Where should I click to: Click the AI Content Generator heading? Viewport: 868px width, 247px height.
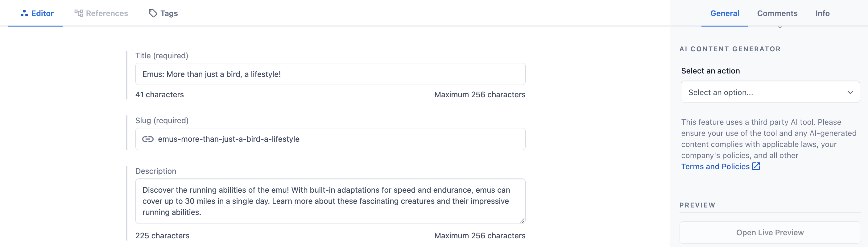[730, 49]
